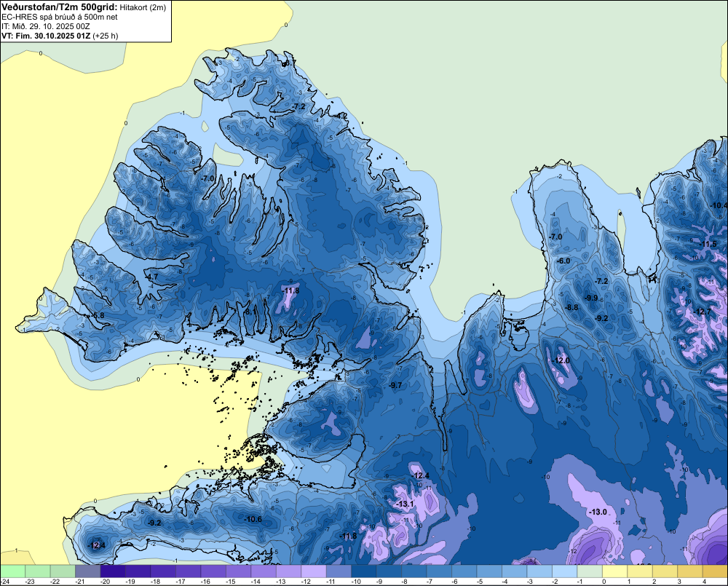Image resolution: width=728 pixels, height=586 pixels.
Task: Click the "Hitakort (2m)" label in the header
Action: [x=143, y=7]
